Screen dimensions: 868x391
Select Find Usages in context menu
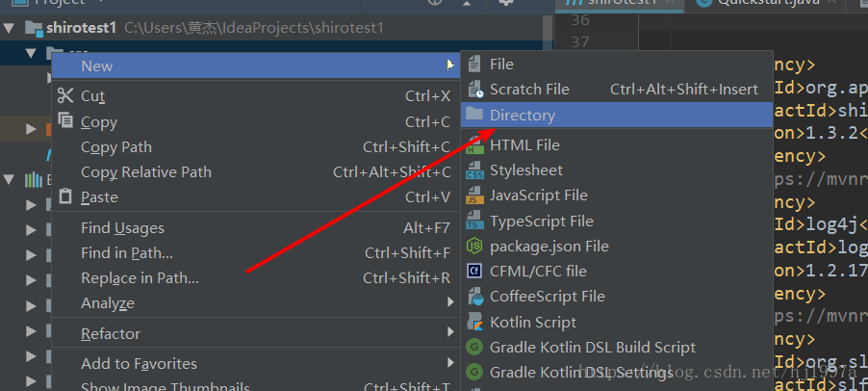[256, 227]
